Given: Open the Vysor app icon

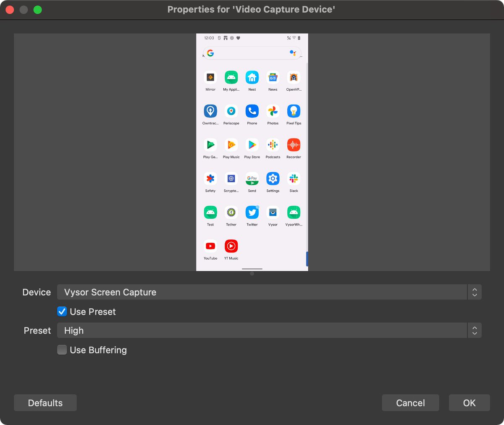Looking at the screenshot, I should pyautogui.click(x=273, y=212).
